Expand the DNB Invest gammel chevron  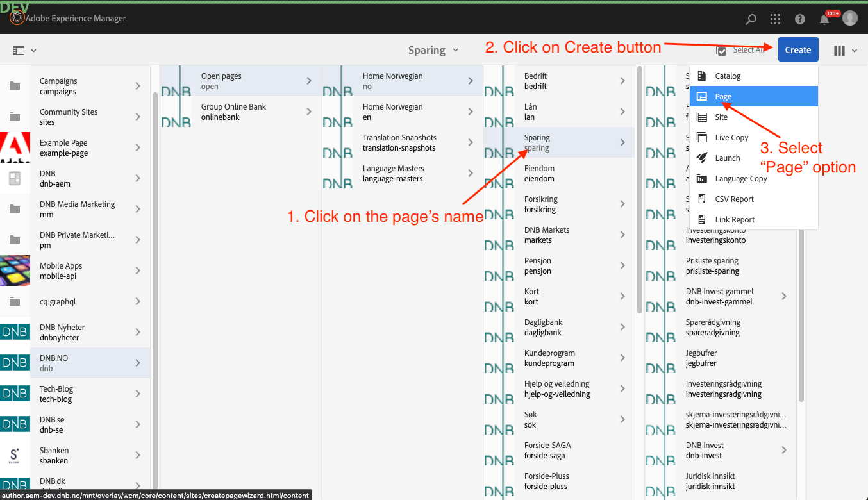784,296
